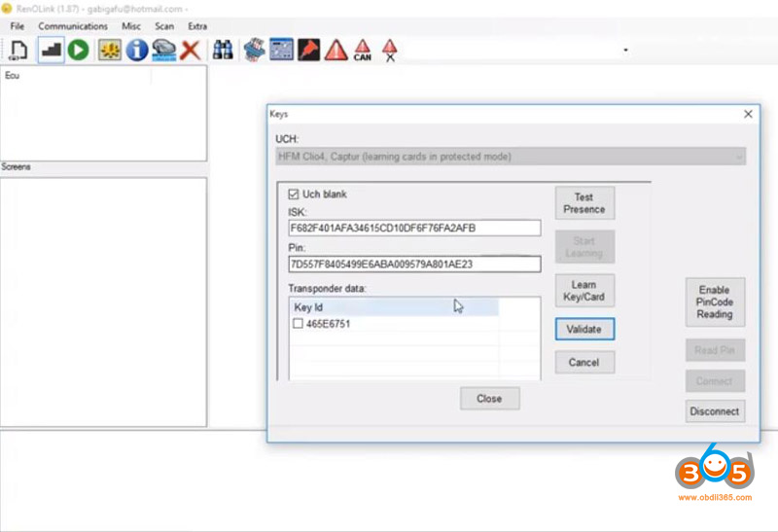Open the Scan menu
Viewport: 778px width, 532px height.
pyautogui.click(x=164, y=26)
